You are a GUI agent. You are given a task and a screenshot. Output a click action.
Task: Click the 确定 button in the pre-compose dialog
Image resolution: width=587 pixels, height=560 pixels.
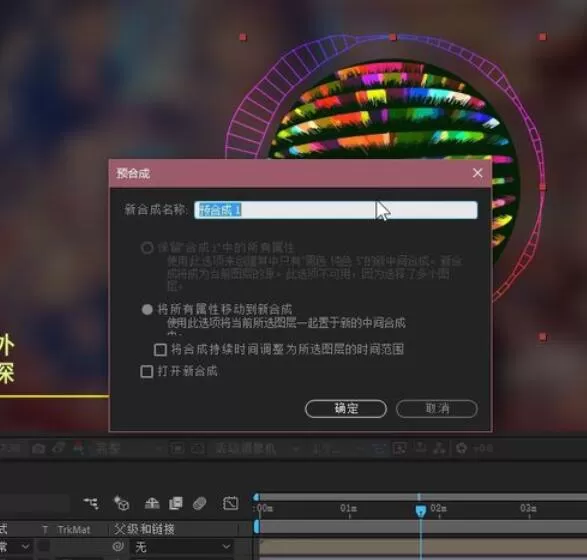click(346, 408)
